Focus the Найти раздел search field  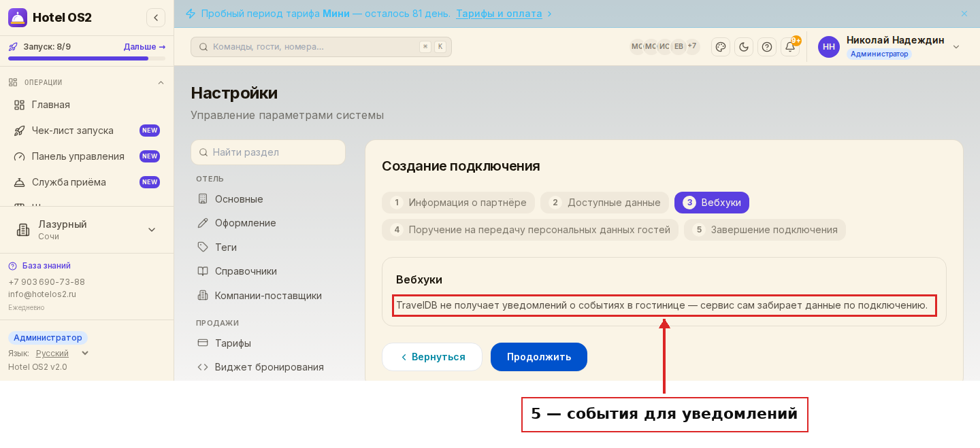(268, 152)
